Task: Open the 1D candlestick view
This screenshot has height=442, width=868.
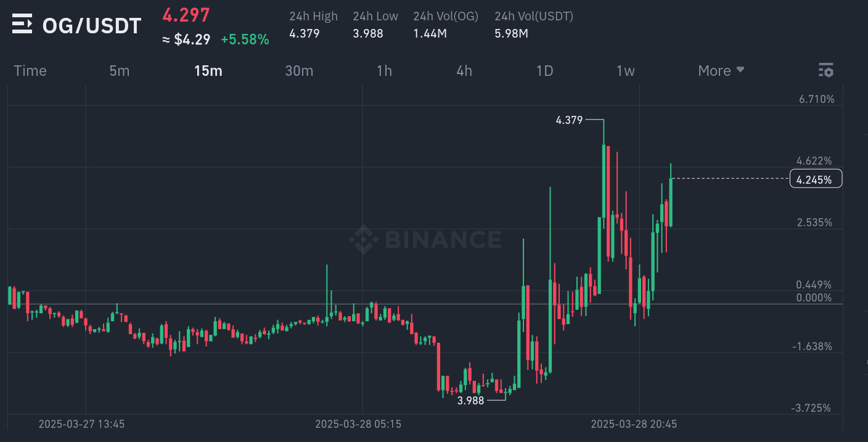Action: [544, 70]
